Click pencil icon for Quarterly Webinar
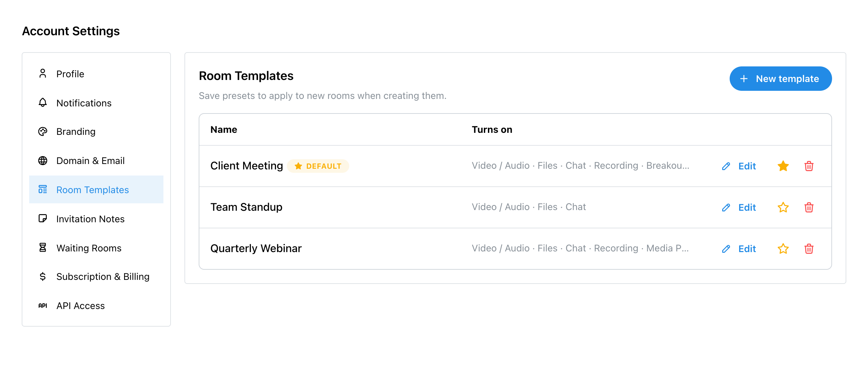Screen dimensions: 868x370 pyautogui.click(x=726, y=249)
